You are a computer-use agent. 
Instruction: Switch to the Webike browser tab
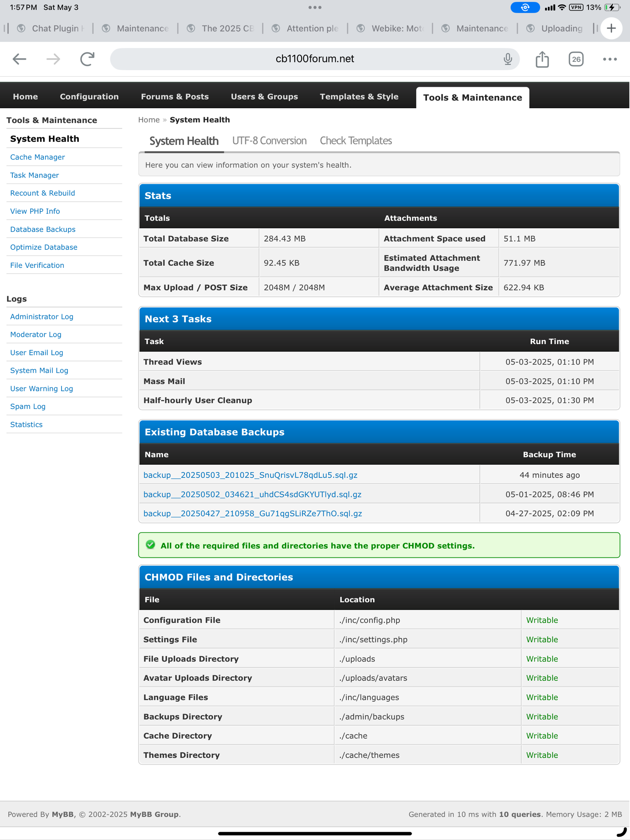pos(390,28)
